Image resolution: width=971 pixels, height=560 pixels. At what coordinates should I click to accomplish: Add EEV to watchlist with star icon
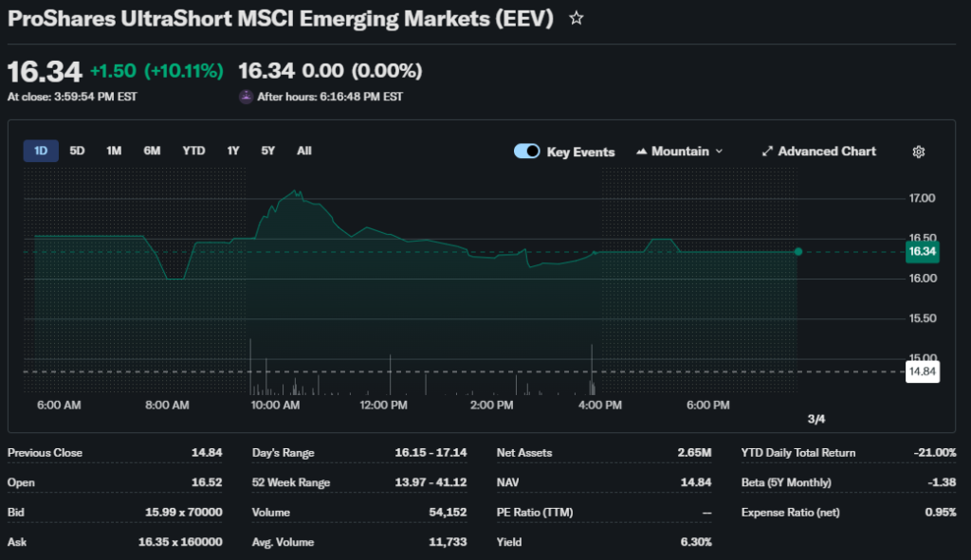point(576,19)
